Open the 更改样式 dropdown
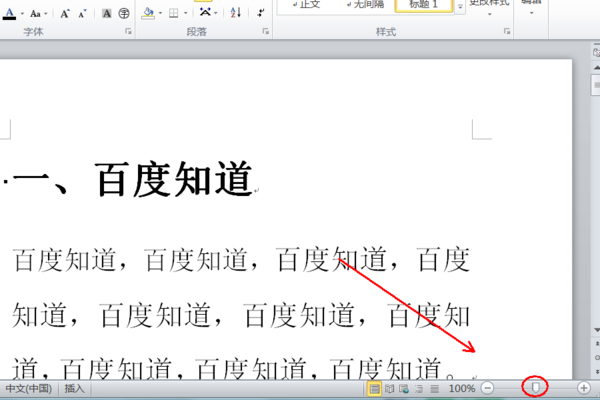The width and height of the screenshot is (600, 400). click(489, 8)
